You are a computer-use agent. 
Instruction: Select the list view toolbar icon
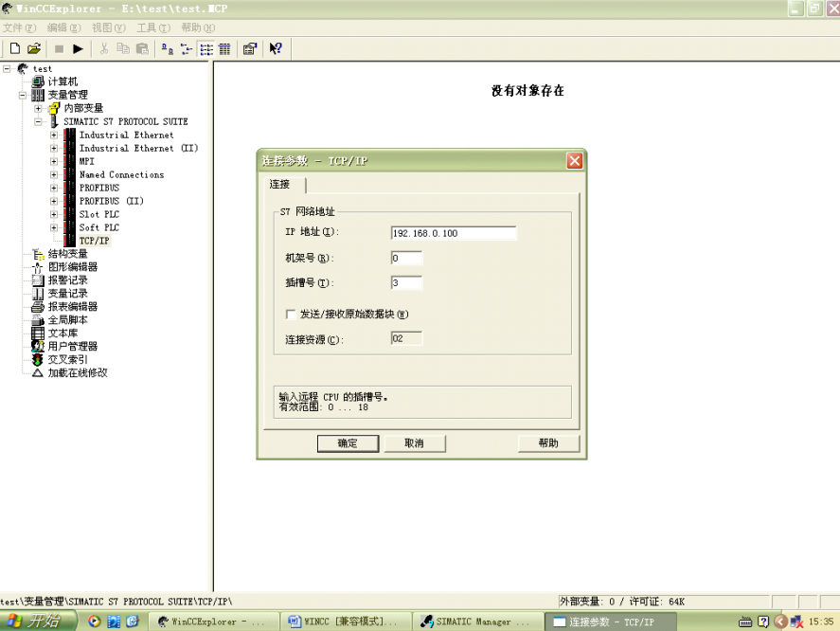[x=206, y=48]
